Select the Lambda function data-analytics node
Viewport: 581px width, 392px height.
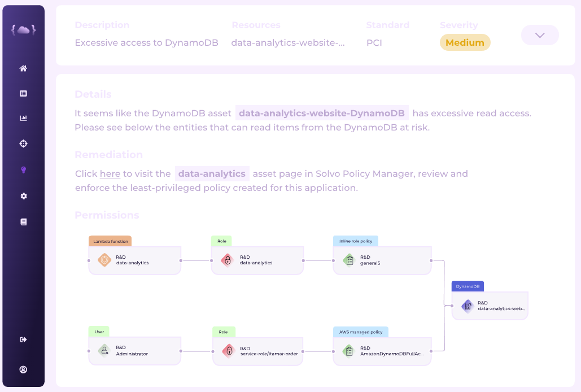coord(135,260)
